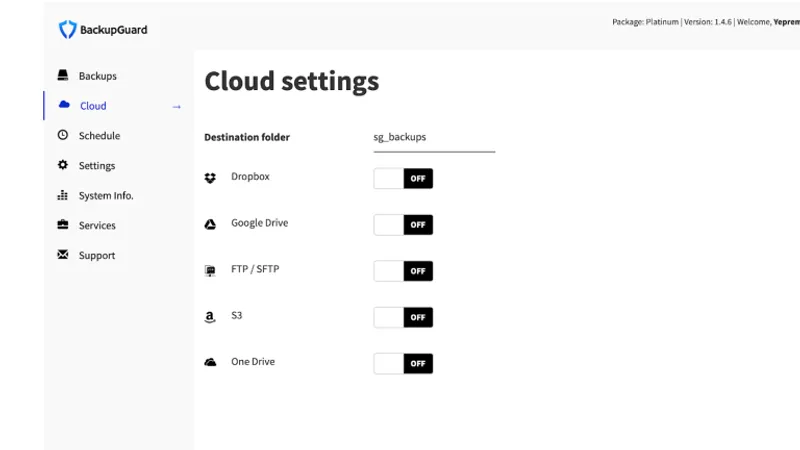This screenshot has width=800, height=450.
Task: Click the Dropbox label text
Action: coord(250,177)
